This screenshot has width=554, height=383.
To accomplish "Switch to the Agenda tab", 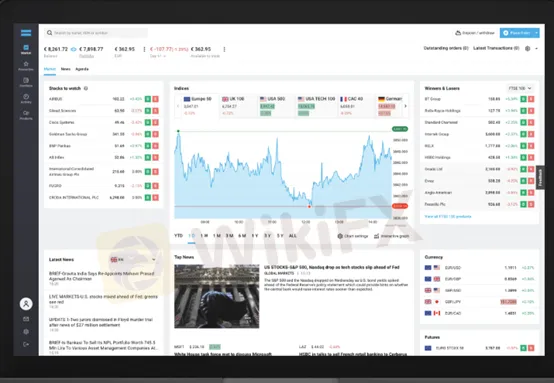I will 82,69.
